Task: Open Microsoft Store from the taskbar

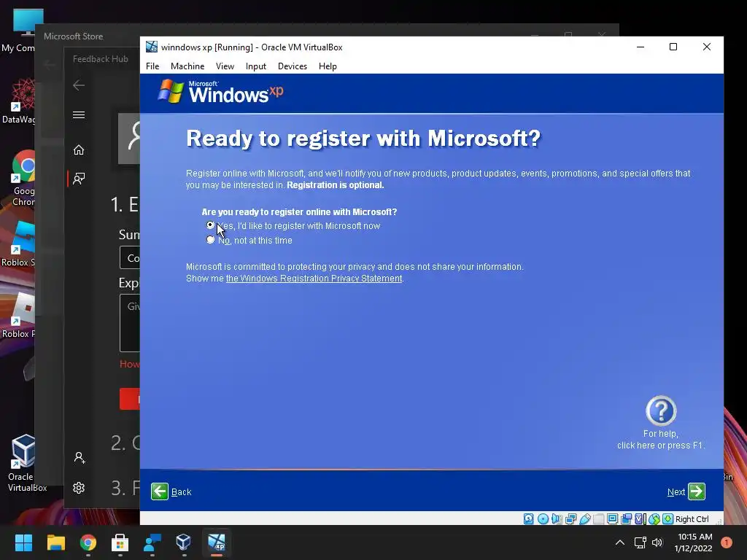Action: (x=120, y=542)
